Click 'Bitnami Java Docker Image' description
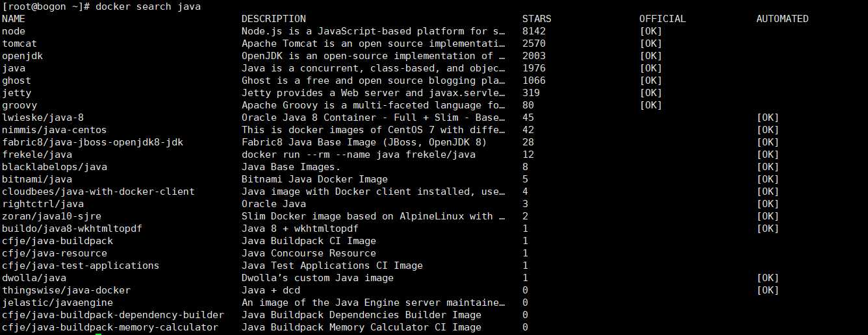This screenshot has height=335, width=868. click(314, 179)
